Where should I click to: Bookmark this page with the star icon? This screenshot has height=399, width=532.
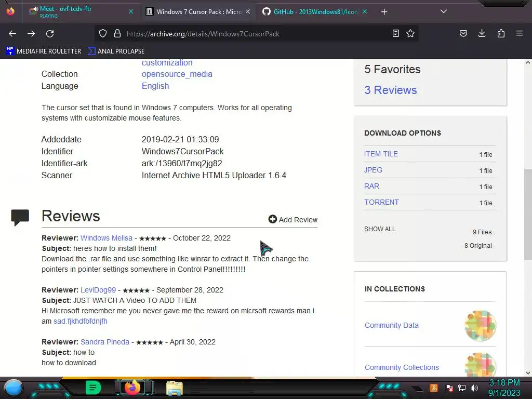tap(410, 33)
